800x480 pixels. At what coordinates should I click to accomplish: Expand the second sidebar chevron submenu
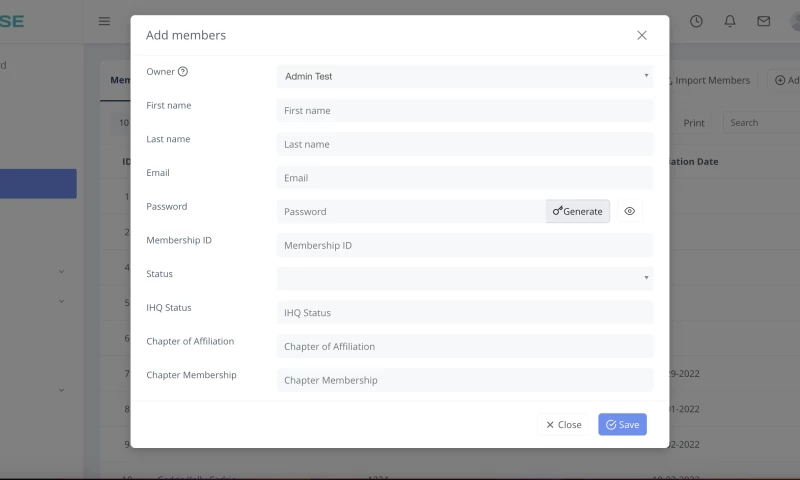click(x=61, y=301)
